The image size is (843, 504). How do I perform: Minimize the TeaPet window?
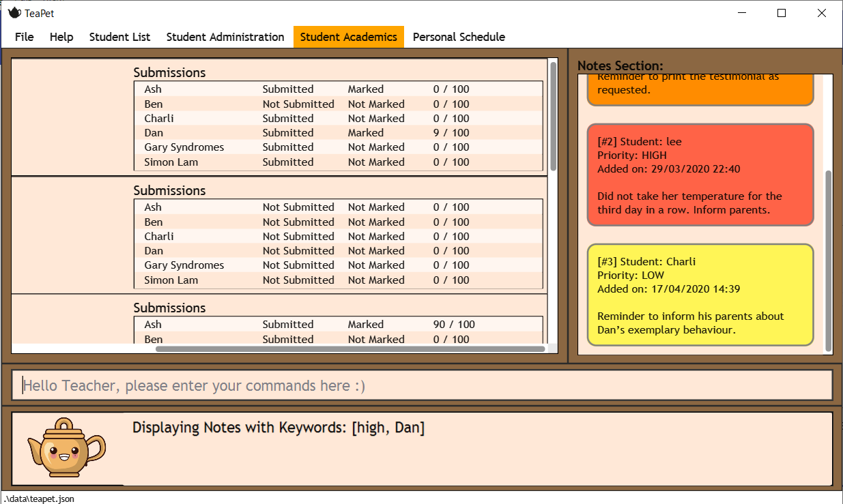tap(741, 13)
